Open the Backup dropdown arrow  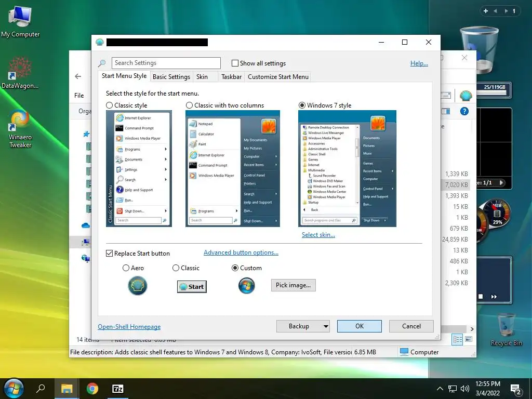pyautogui.click(x=325, y=326)
